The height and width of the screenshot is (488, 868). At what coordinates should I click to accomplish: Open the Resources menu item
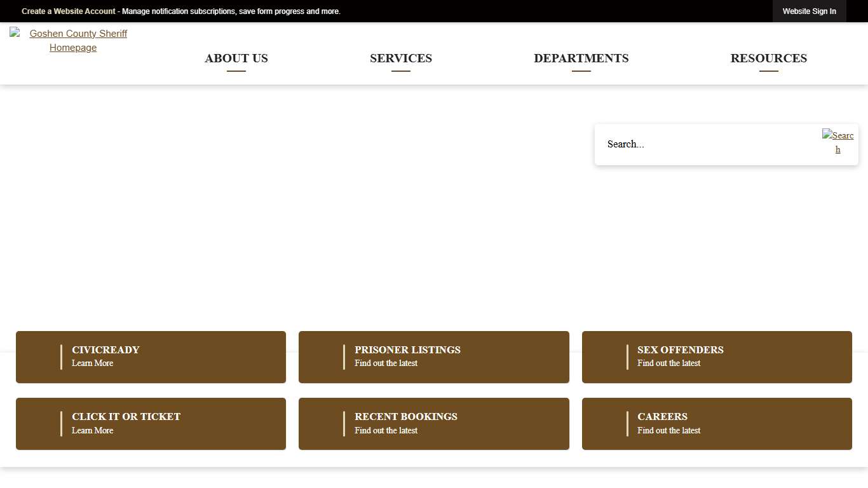[768, 58]
